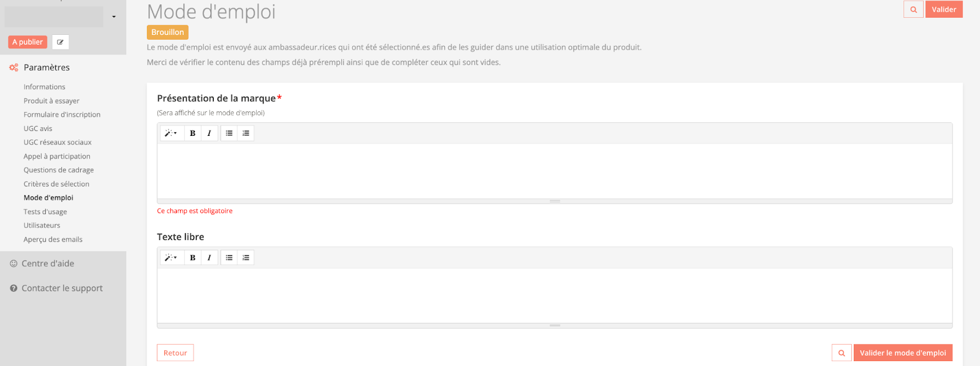The width and height of the screenshot is (980, 366).
Task: Expand the campaign selector dropdown in sidebar
Action: coord(114,17)
